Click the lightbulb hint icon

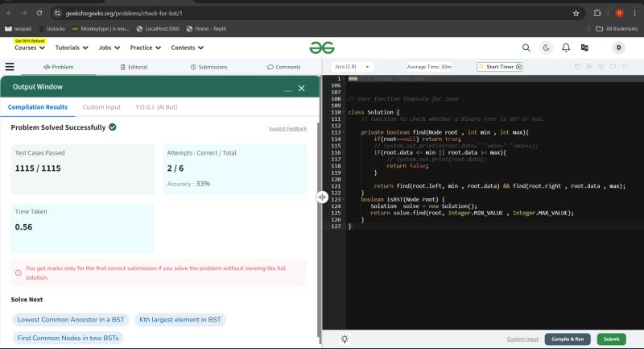pyautogui.click(x=345, y=339)
